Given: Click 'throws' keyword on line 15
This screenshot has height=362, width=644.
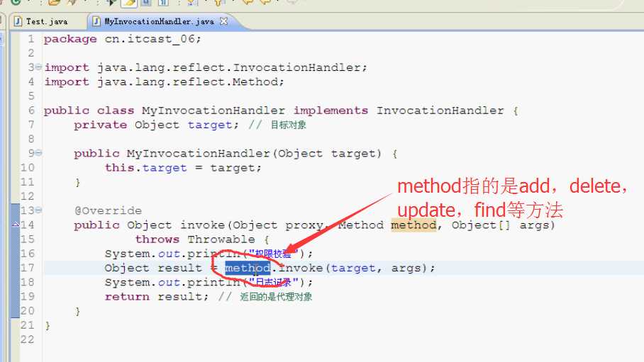Looking at the screenshot, I should point(157,239).
